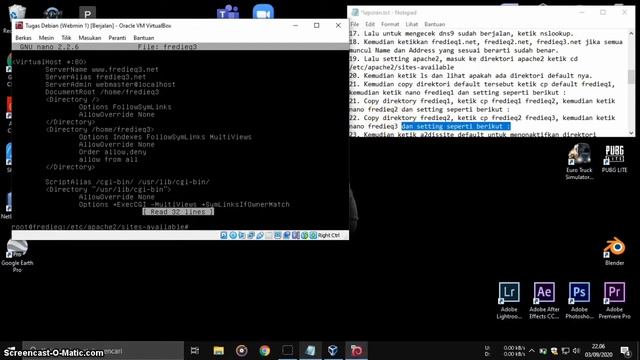Open Zoom desktop icon
The width and height of the screenshot is (640, 360).
click(x=263, y=12)
